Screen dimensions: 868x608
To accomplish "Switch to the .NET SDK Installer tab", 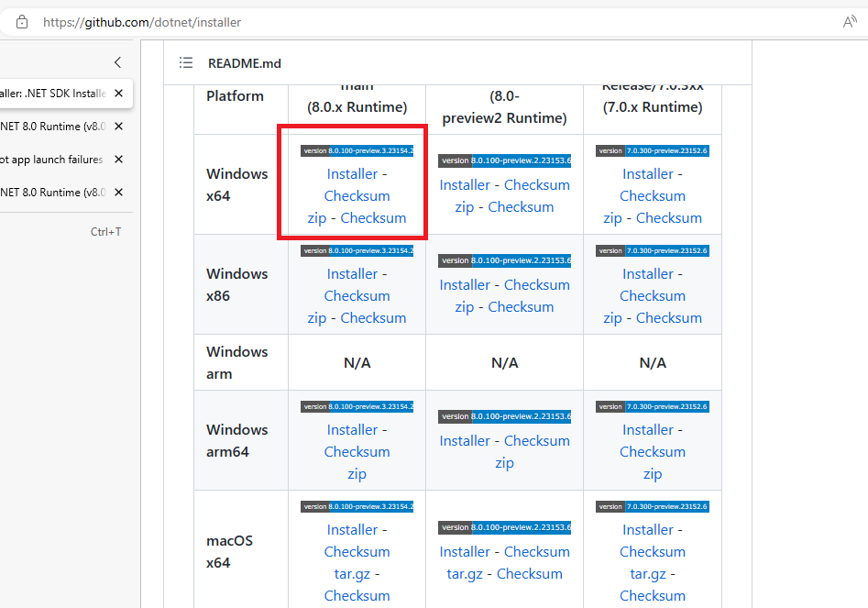I will click(x=50, y=93).
